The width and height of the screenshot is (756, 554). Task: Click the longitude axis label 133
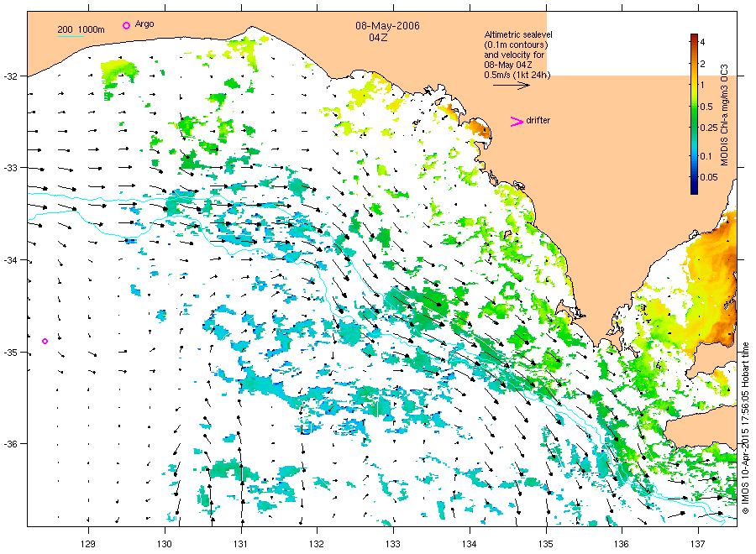(393, 544)
